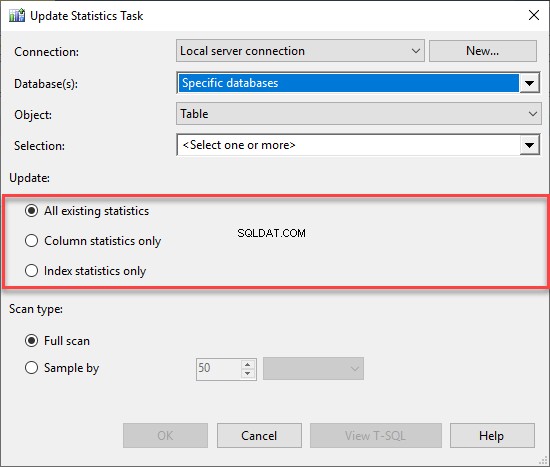This screenshot has width=550, height=467.
Task: Open the Object dropdown showing Table
Action: point(358,114)
